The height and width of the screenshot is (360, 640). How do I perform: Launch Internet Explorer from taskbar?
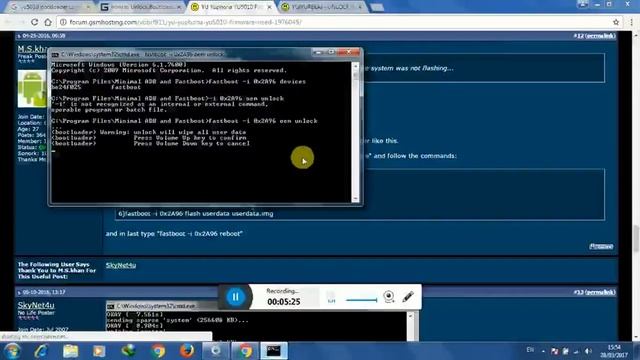pyautogui.click(x=41, y=351)
